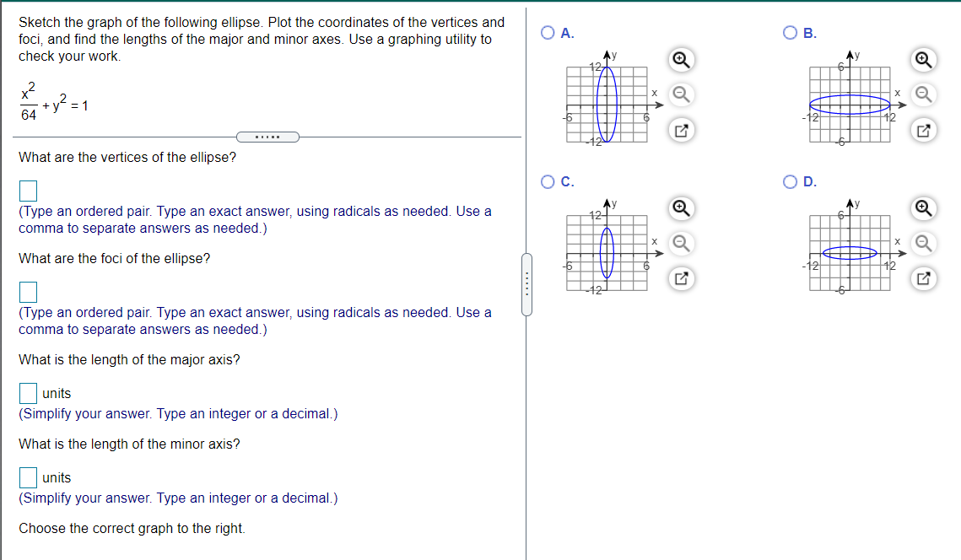Open graph B in larger view
The width and height of the screenshot is (961, 560).
(x=923, y=130)
